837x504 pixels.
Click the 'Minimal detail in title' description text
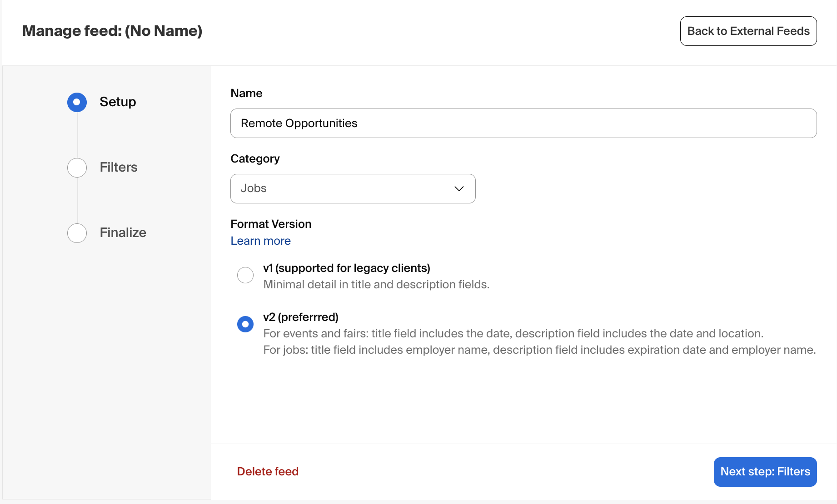point(376,285)
